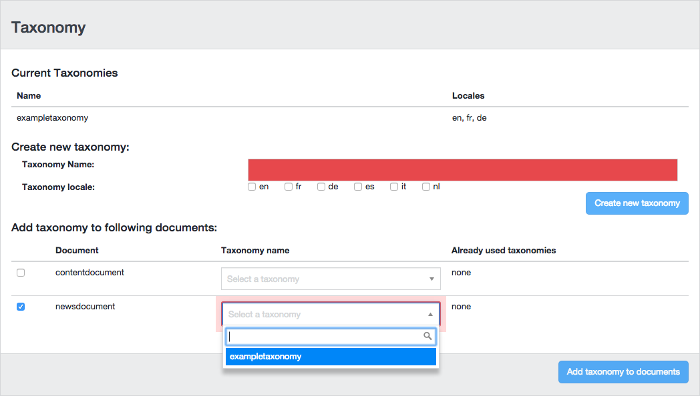Image resolution: width=700 pixels, height=396 pixels.
Task: Tick the 'it' locale checkbox
Action: point(394,187)
